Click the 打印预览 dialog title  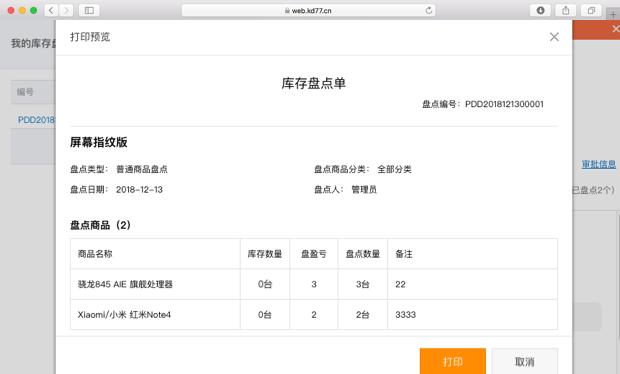coord(90,37)
